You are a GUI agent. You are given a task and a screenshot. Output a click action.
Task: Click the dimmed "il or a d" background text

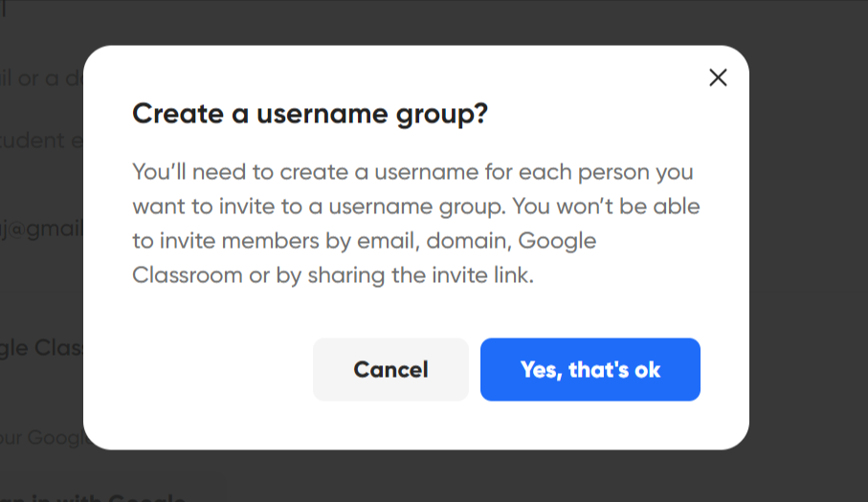click(42, 78)
